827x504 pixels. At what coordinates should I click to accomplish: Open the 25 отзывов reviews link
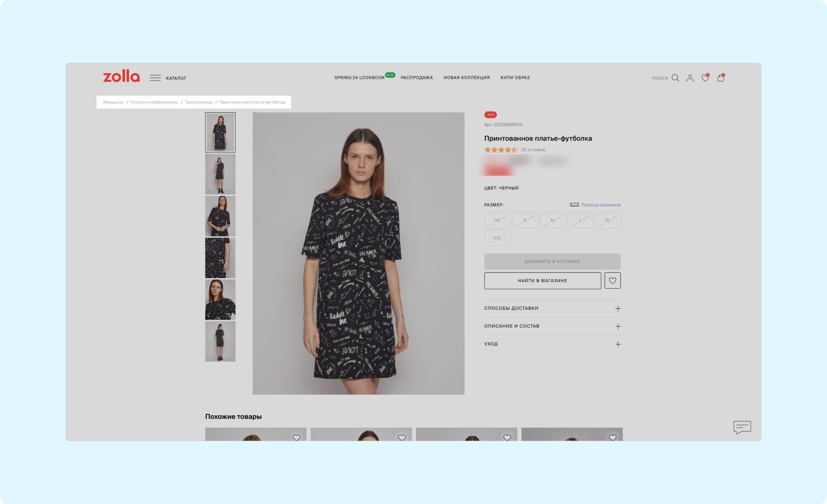tap(533, 150)
